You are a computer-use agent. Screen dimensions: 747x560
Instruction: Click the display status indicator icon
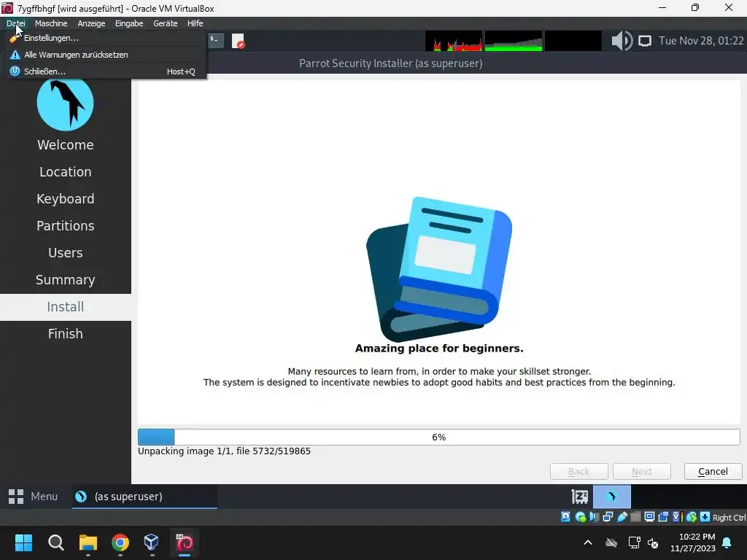pos(649,517)
